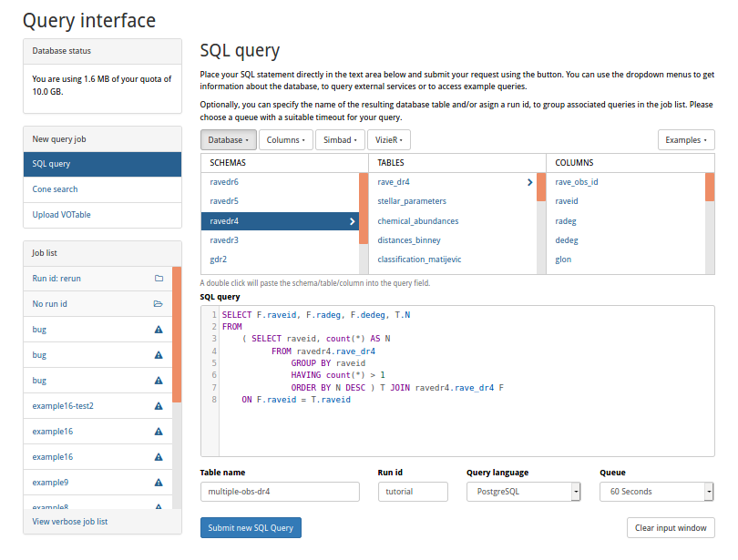738x560 pixels.
Task: Expand the Examples dropdown
Action: [x=685, y=140]
